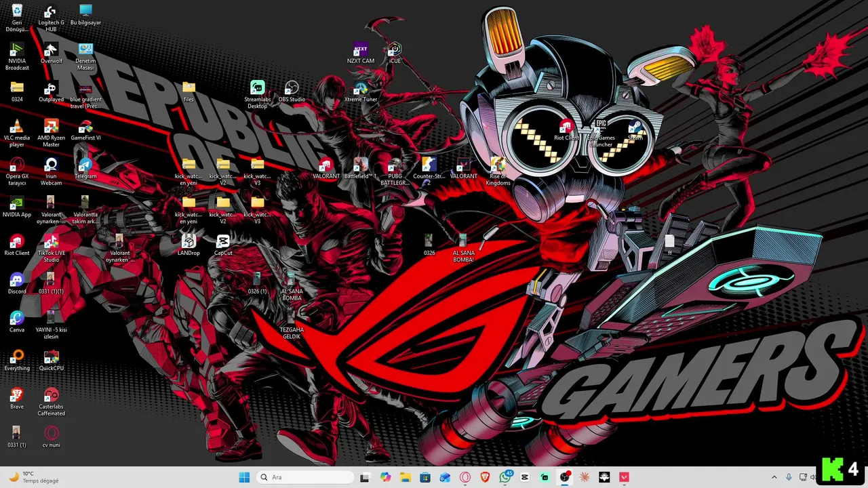Select the Counter-Strike 2 icon
The height and width of the screenshot is (488, 868).
[x=429, y=171]
